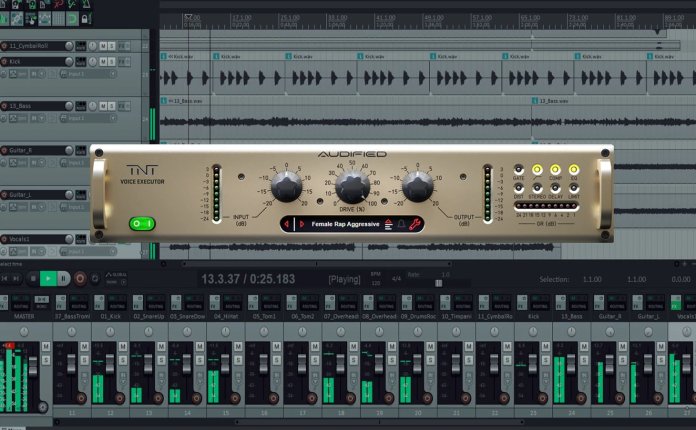Click the Play button in the transport
This screenshot has width=696, height=430.
click(48, 279)
